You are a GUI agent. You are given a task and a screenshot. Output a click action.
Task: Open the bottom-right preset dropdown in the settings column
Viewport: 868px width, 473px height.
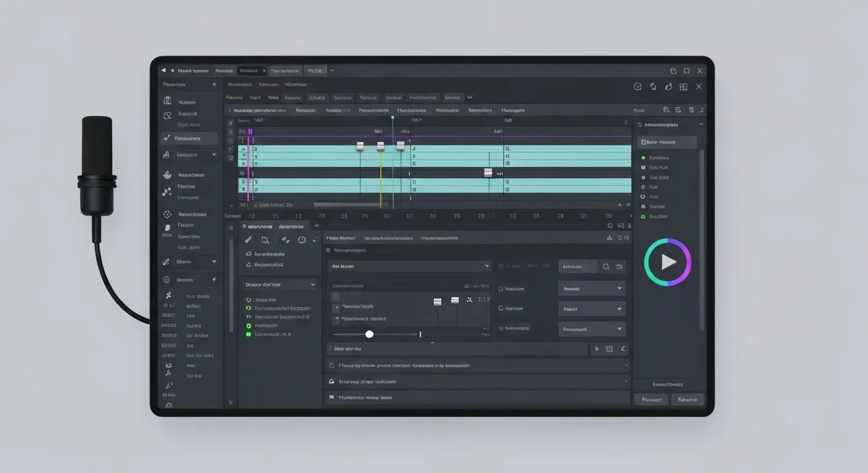592,329
